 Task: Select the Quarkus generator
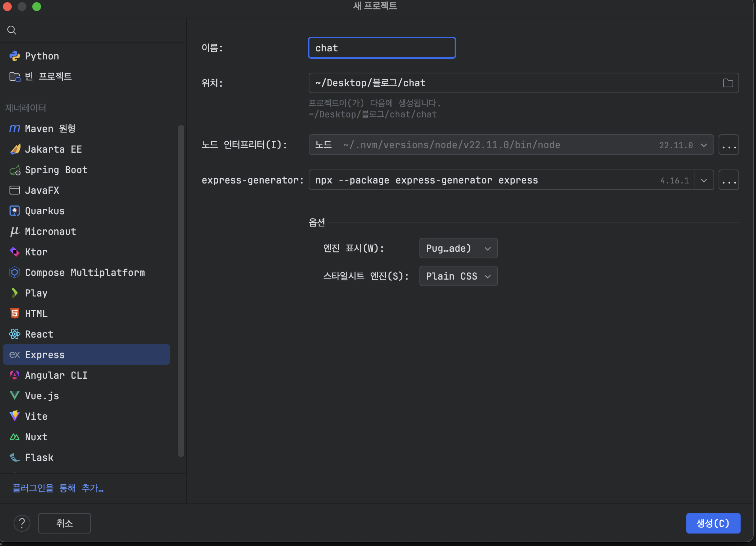pos(44,211)
